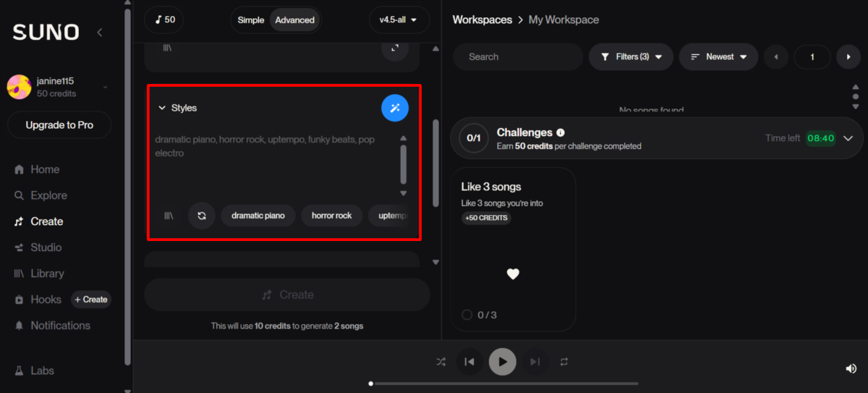Viewport: 868px width, 393px height.
Task: Click the 08:40 time left badge
Action: pos(821,138)
